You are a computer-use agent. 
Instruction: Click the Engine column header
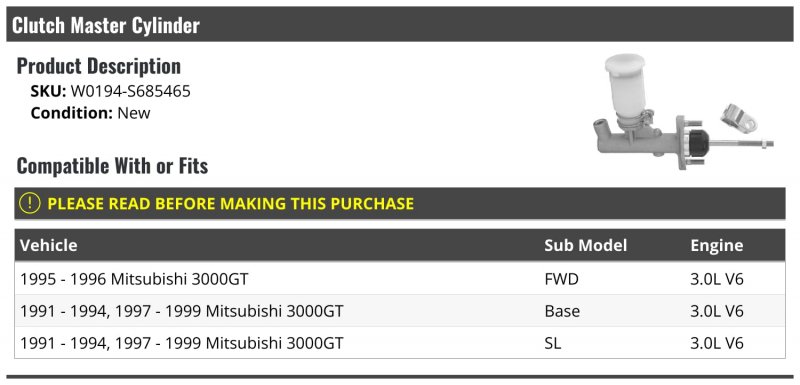pos(717,246)
